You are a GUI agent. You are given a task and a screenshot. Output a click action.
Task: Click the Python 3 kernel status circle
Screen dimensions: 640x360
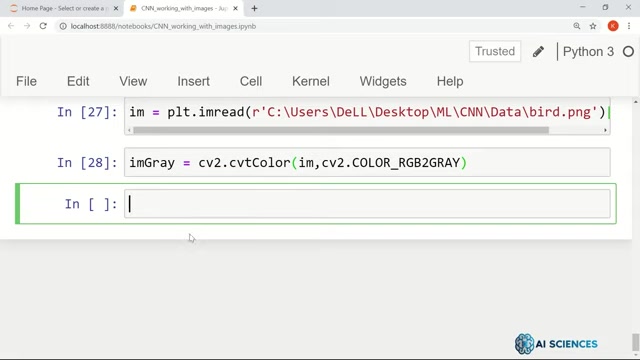[629, 51]
